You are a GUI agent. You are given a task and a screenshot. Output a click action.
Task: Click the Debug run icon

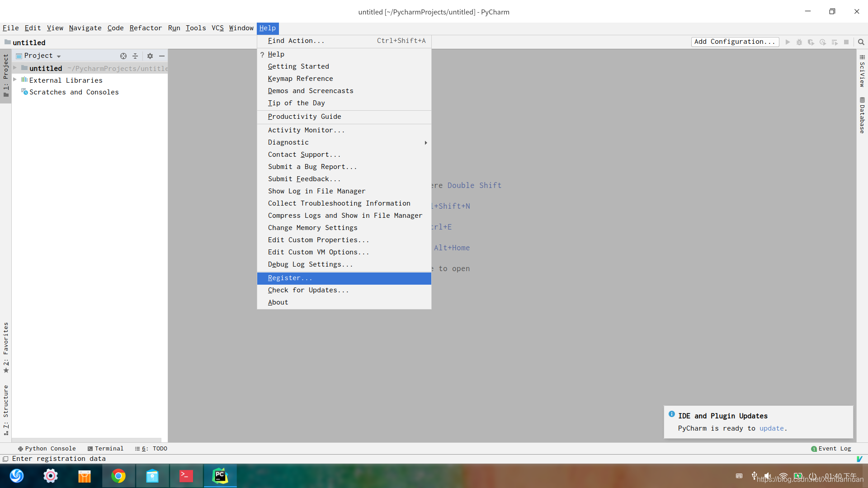coord(799,42)
